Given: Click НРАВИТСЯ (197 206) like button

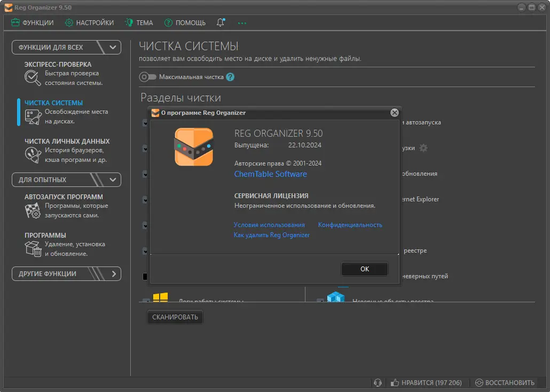Looking at the screenshot, I should pyautogui.click(x=426, y=382).
